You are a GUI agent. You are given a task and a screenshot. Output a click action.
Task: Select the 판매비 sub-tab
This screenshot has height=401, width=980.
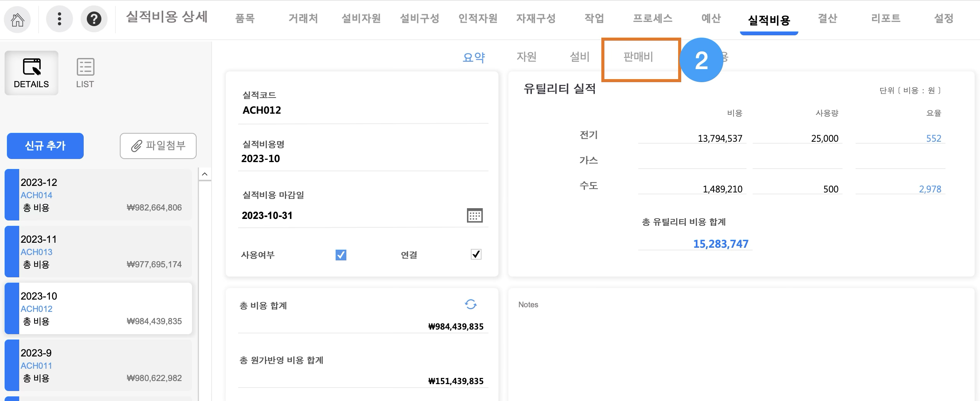pyautogui.click(x=638, y=57)
